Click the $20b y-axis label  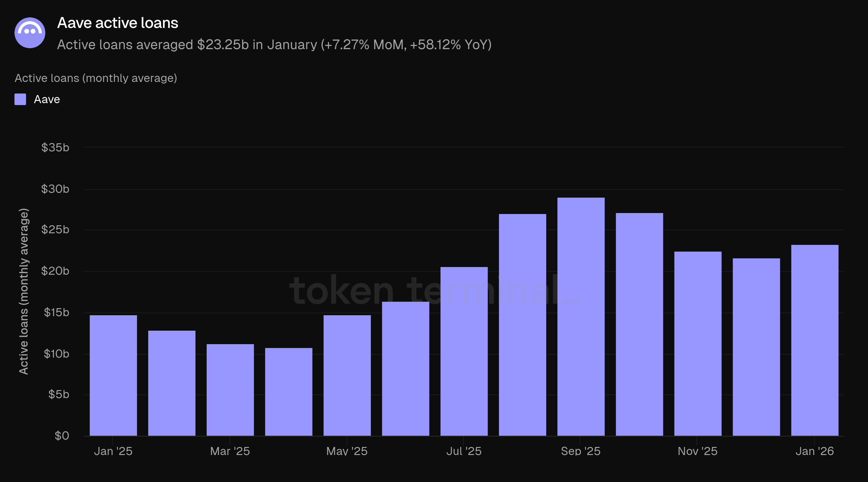click(x=55, y=271)
